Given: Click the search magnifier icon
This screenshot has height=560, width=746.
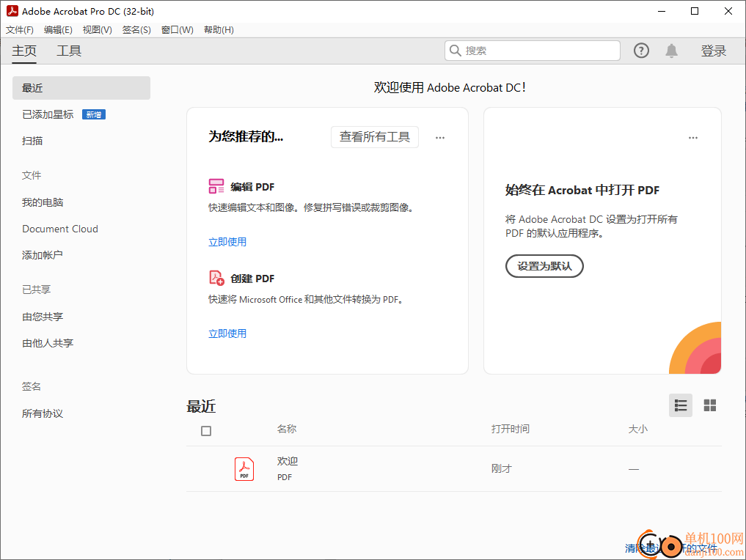Looking at the screenshot, I should click(456, 51).
